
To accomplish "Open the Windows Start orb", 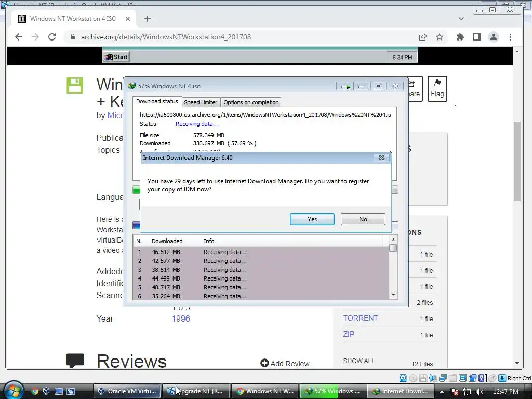I will coord(14,390).
